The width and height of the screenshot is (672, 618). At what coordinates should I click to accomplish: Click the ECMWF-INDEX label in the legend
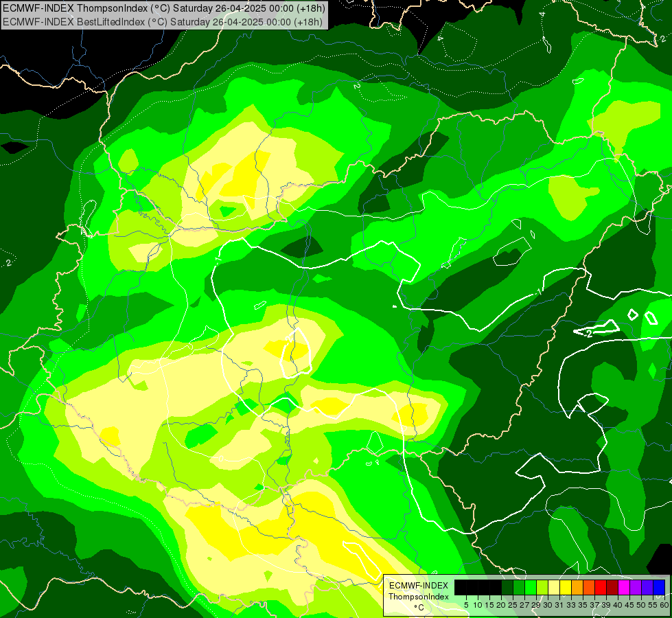tap(419, 586)
